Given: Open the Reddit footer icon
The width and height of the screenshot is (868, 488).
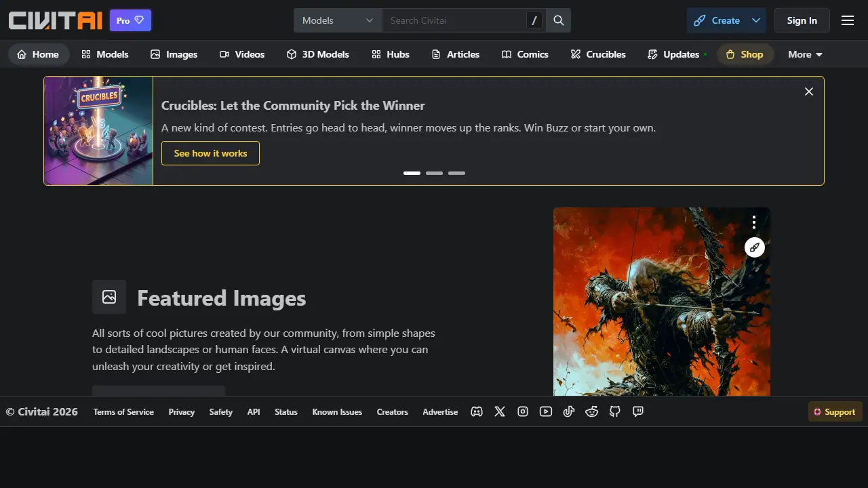Looking at the screenshot, I should (x=592, y=411).
